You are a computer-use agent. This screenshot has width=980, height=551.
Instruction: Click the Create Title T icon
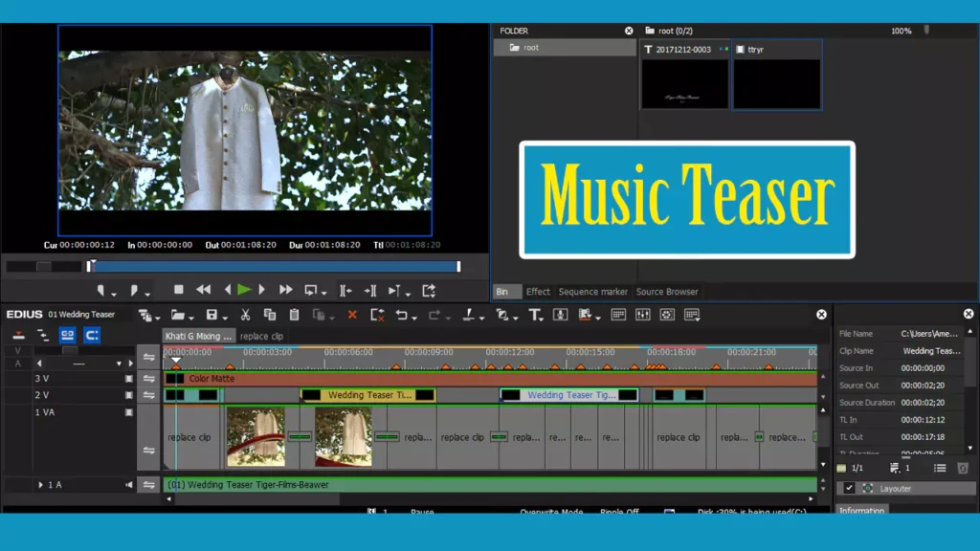(x=534, y=315)
